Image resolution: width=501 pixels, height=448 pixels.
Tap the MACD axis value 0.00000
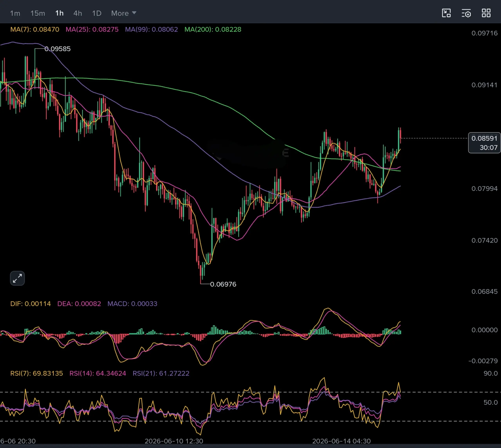tap(485, 330)
